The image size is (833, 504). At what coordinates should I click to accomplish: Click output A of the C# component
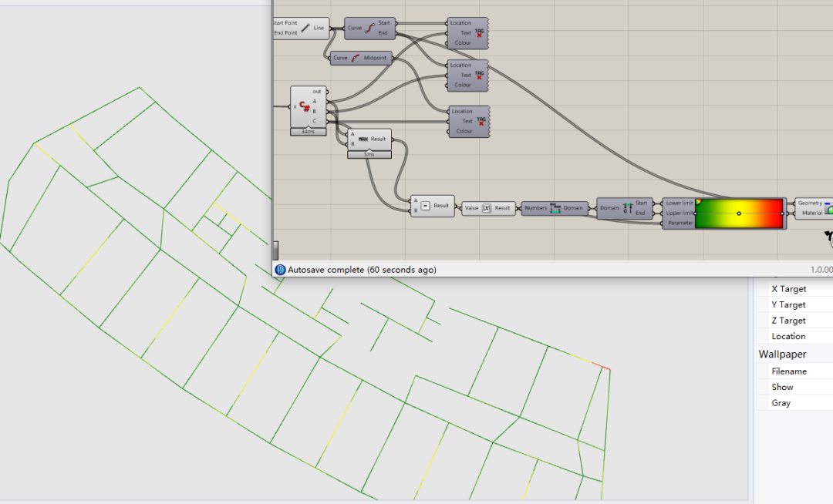coord(315,101)
